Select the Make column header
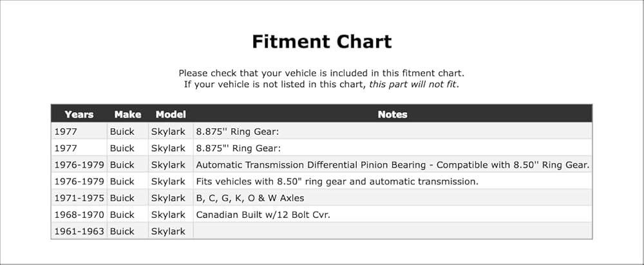644x265 pixels. coord(128,114)
